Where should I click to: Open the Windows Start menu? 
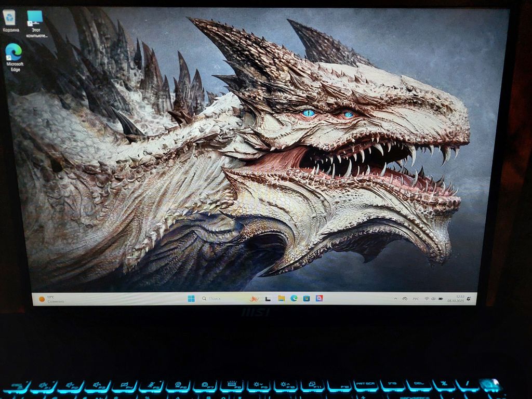pos(191,299)
